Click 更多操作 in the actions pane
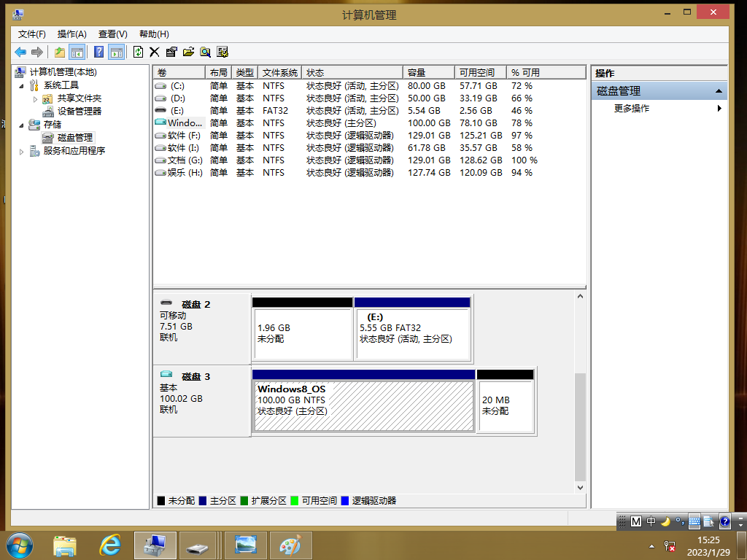The width and height of the screenshot is (747, 560). (631, 108)
